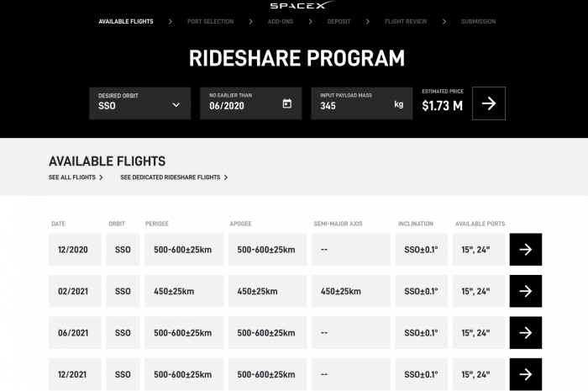Expand the Desired Orbit SSO dropdown
This screenshot has width=588, height=391.
coord(176,104)
